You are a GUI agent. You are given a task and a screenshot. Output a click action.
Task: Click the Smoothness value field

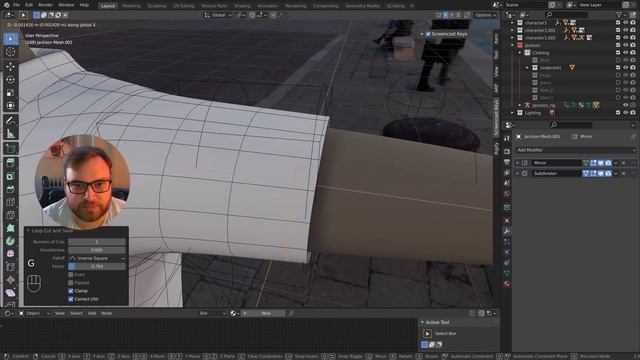tap(97, 250)
